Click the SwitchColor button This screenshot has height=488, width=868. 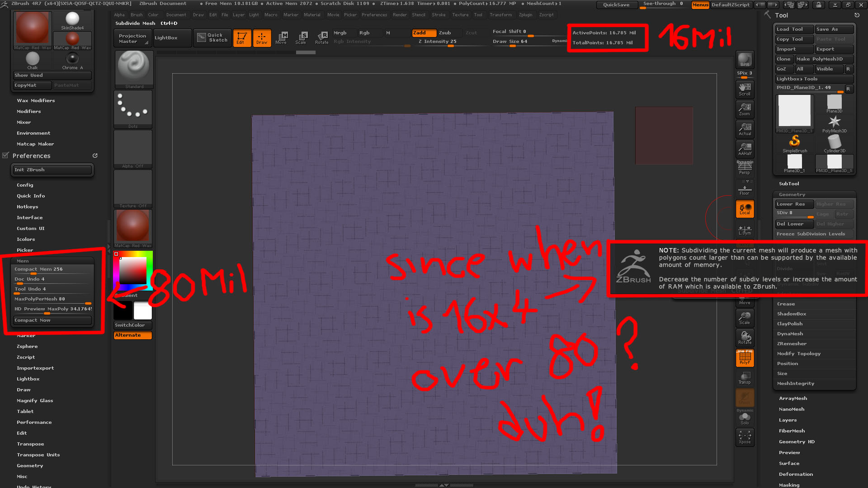[133, 325]
